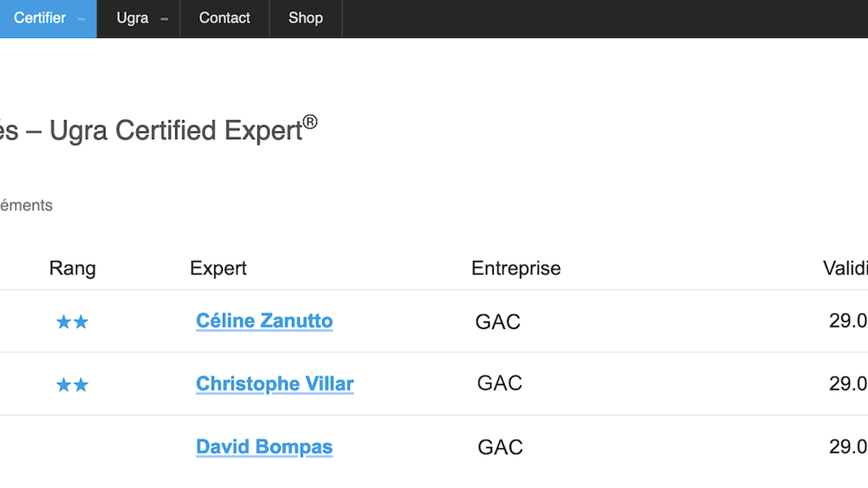
Task: Click the two-star rank in Christophe Villar's row
Action: click(72, 385)
